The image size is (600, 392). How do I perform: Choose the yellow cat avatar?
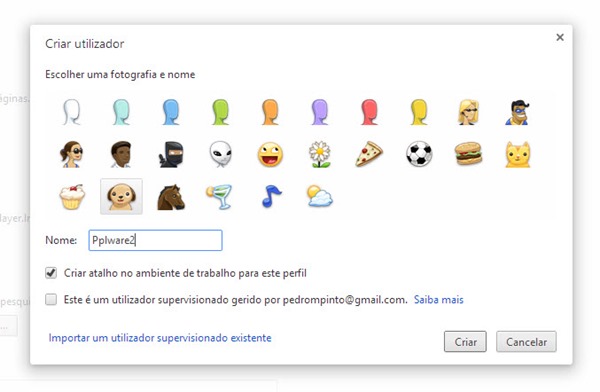(518, 154)
